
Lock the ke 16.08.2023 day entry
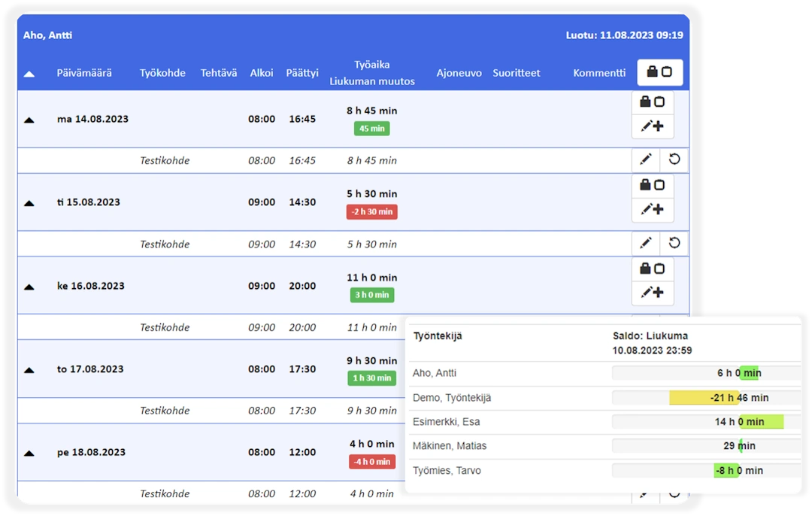[x=652, y=269]
